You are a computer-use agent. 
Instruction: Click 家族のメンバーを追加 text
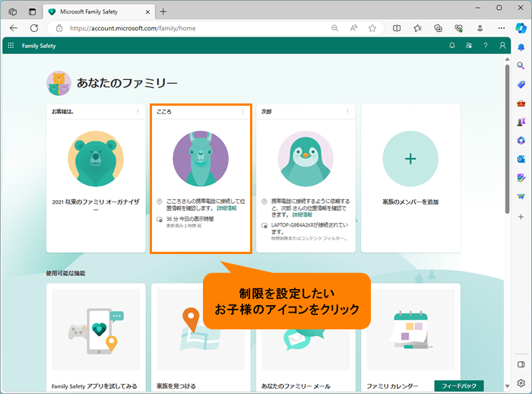(x=410, y=202)
